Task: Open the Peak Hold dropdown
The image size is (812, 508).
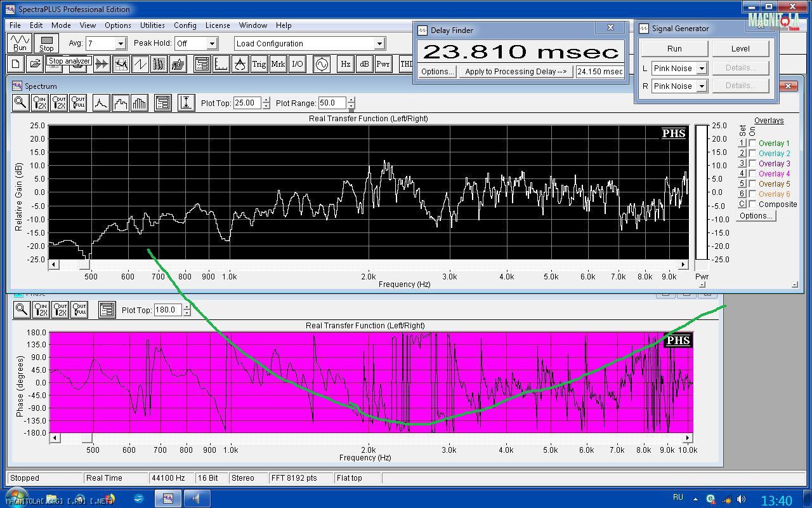Action: pyautogui.click(x=212, y=43)
